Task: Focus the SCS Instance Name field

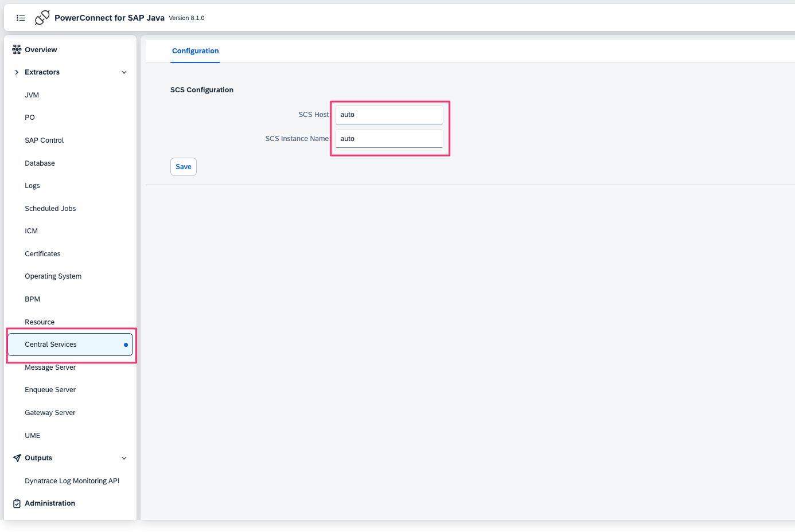Action: point(389,139)
